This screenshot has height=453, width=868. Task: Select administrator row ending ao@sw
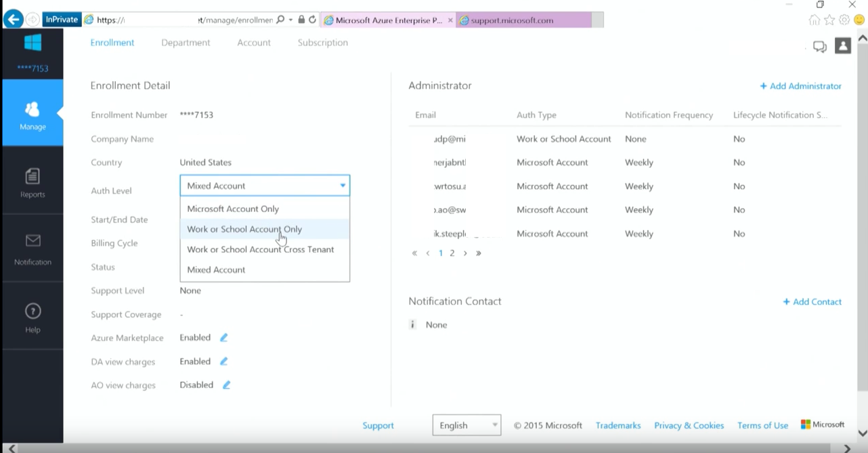click(625, 210)
